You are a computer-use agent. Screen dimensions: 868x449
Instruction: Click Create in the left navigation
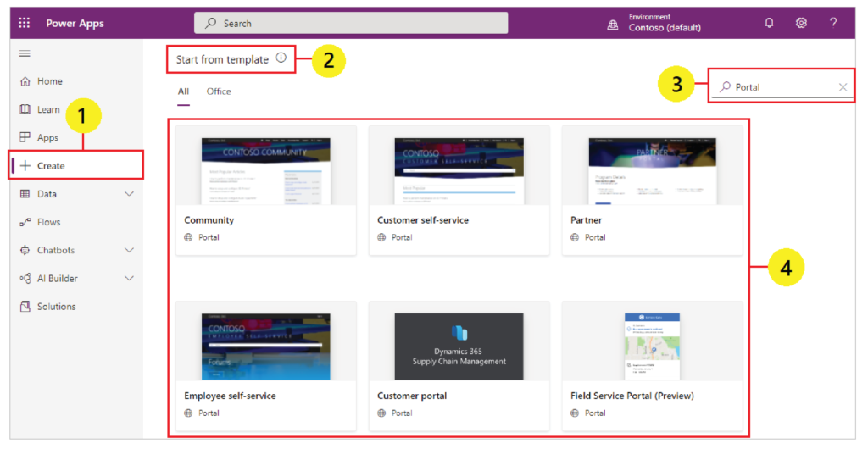click(51, 166)
